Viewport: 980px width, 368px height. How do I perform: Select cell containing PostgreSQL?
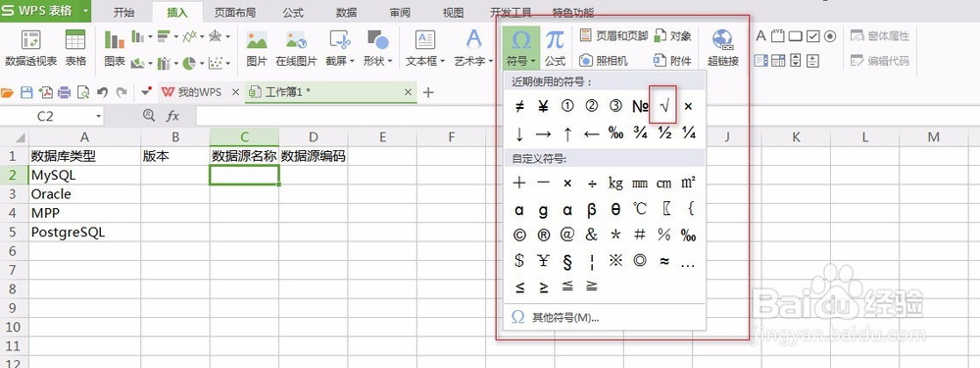point(85,233)
